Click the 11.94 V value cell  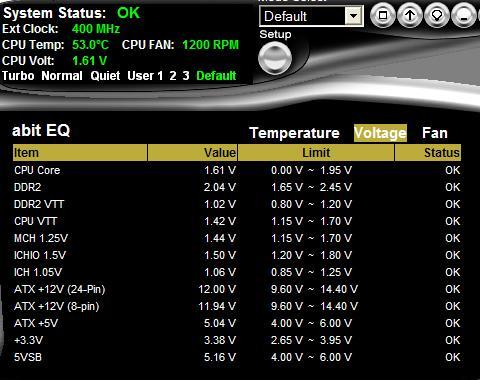tap(217, 306)
